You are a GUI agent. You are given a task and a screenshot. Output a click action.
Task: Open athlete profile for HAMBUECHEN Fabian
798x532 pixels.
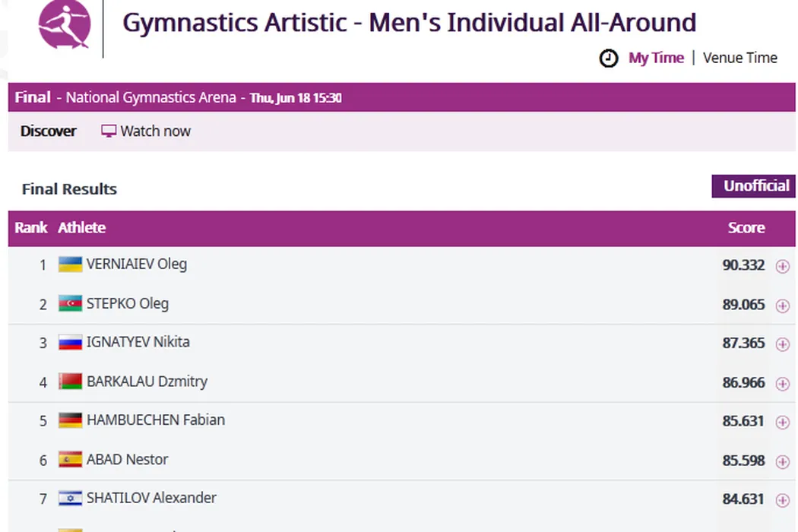[156, 420]
